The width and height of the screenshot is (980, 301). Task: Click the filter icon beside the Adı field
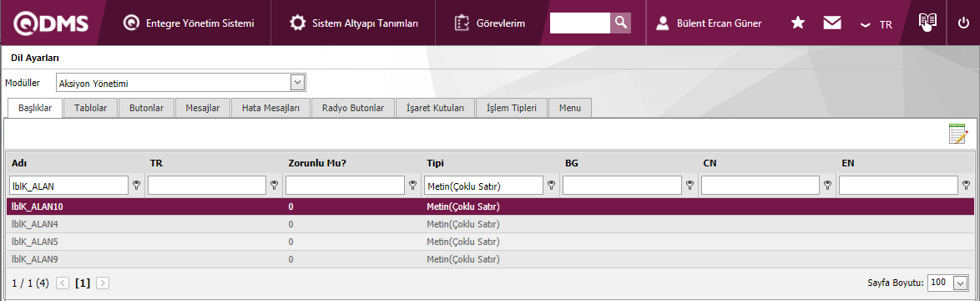pos(136,186)
